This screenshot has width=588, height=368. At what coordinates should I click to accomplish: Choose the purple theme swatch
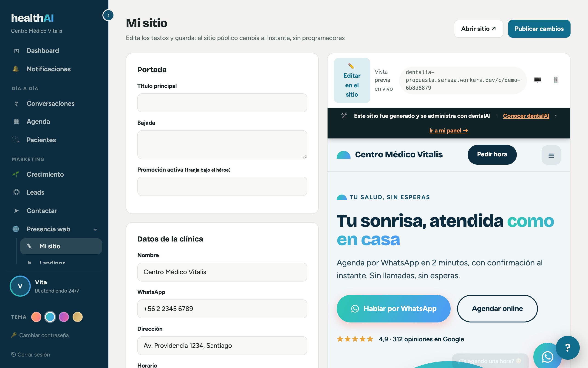click(64, 317)
